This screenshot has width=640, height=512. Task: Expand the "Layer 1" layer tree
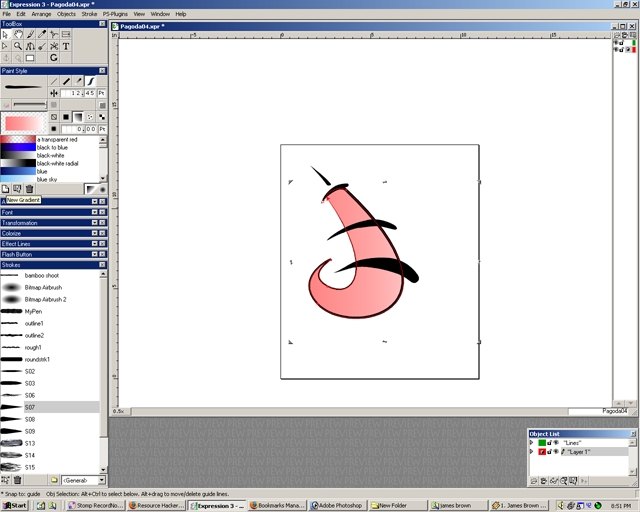(531, 452)
